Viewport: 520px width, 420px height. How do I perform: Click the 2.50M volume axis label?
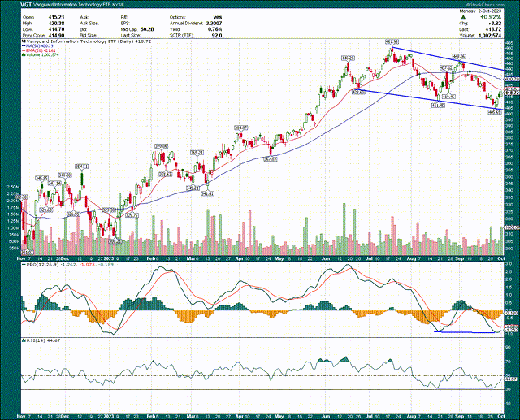click(x=12, y=188)
